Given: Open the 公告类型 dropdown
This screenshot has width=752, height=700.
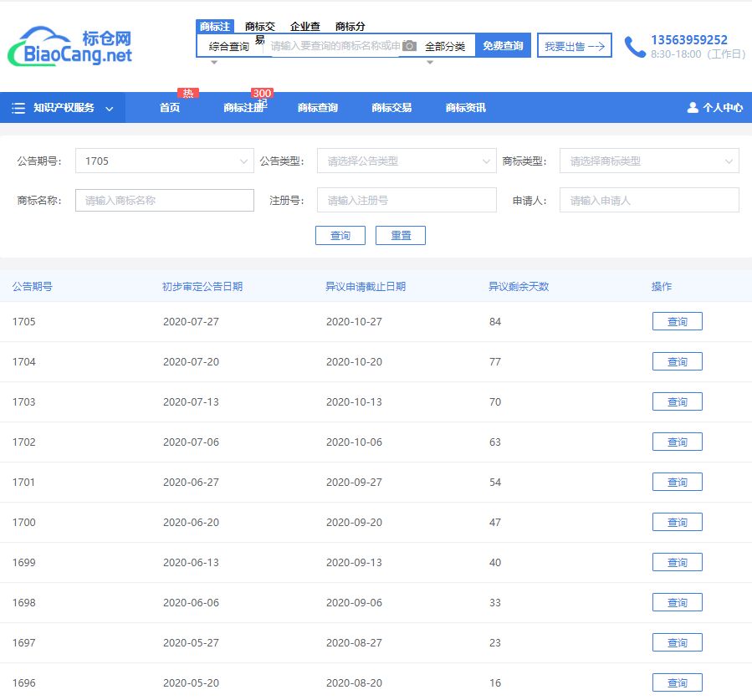Looking at the screenshot, I should (407, 161).
